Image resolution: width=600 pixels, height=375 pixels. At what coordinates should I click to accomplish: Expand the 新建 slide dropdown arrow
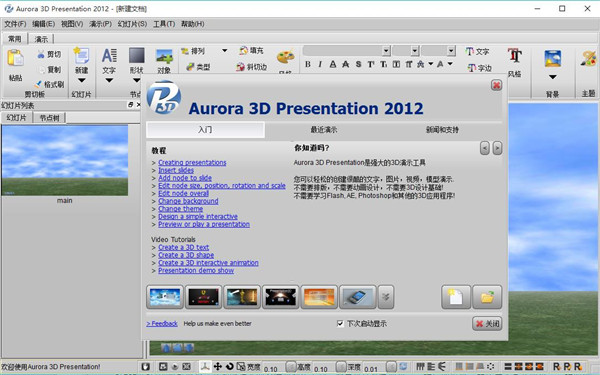tap(82, 80)
